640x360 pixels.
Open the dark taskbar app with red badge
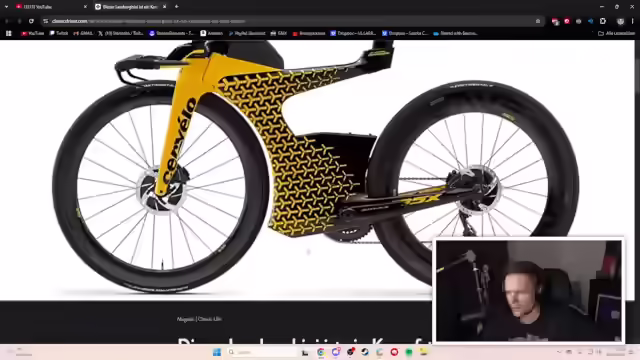pos(350,352)
